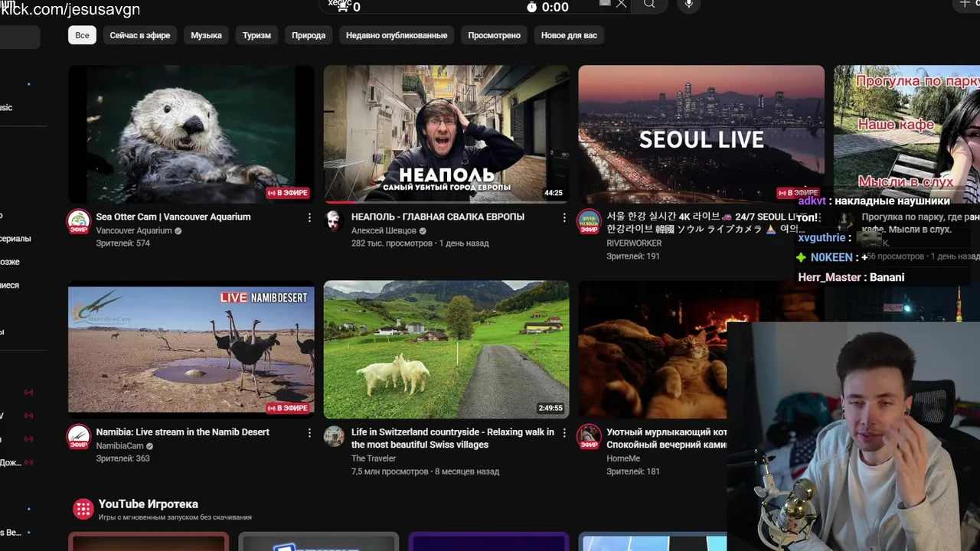Open Sea Otter Cam video title
Image resolution: width=980 pixels, height=551 pixels.
173,217
